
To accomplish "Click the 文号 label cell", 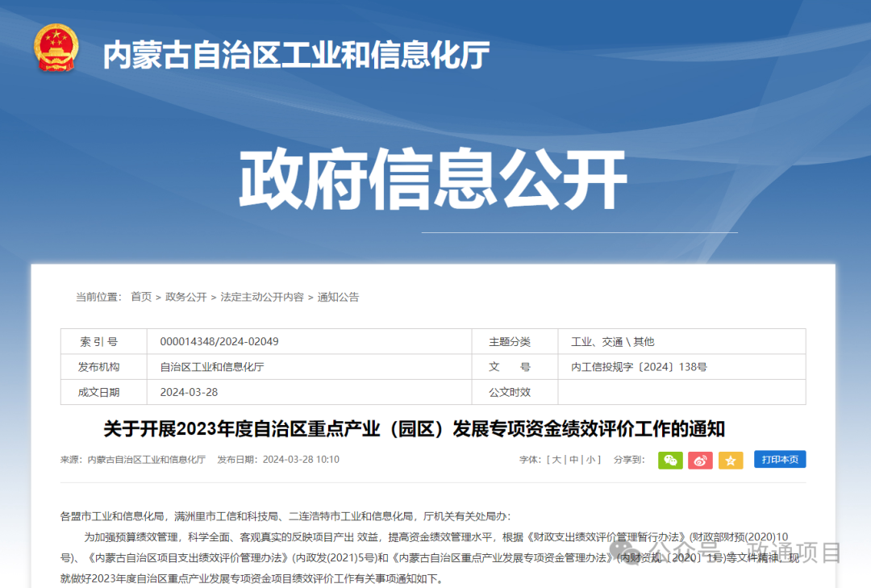I will click(515, 367).
